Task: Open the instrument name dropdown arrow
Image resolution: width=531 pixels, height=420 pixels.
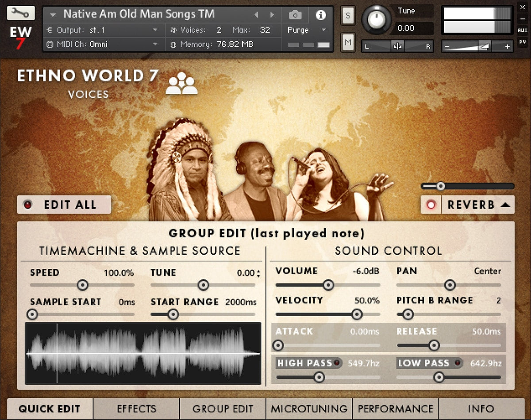Action: [53, 15]
